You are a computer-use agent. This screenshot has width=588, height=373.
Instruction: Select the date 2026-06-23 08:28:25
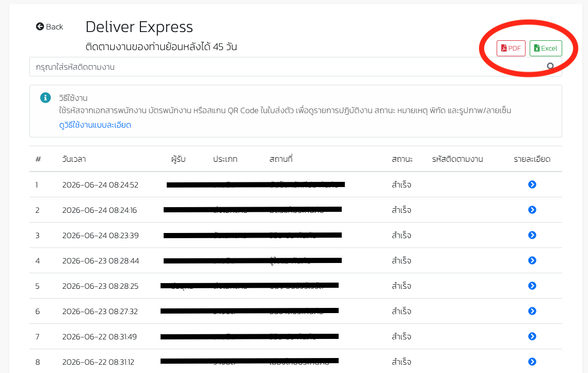pos(100,286)
